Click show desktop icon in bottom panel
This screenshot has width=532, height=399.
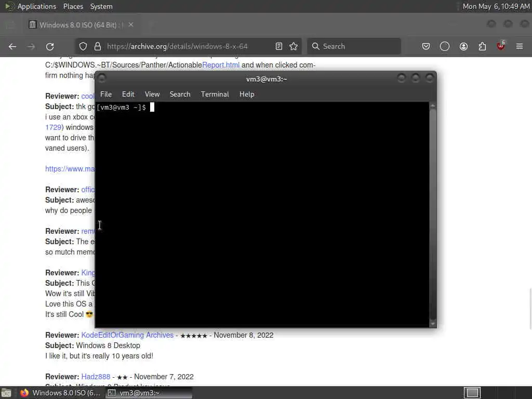(6, 393)
